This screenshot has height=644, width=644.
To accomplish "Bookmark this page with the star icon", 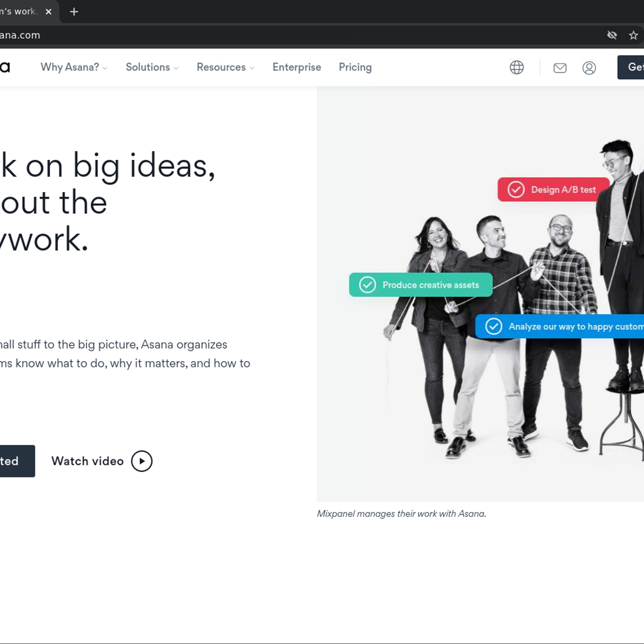I will pyautogui.click(x=633, y=35).
